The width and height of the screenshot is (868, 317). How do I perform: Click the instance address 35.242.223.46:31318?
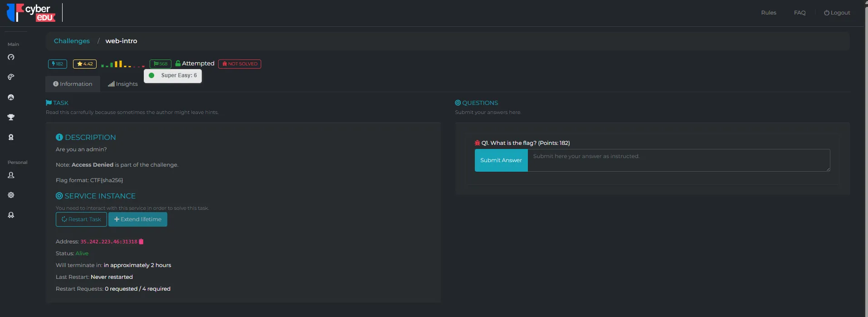[109, 242]
